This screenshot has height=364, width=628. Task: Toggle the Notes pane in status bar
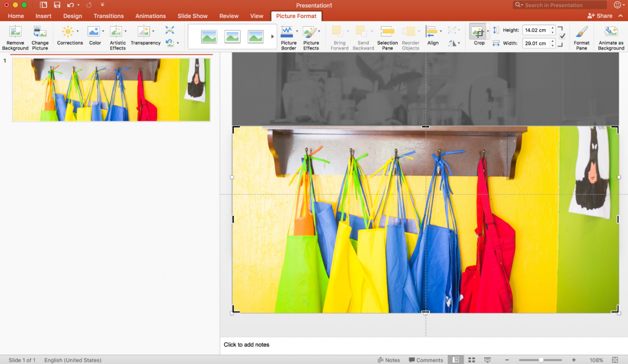click(388, 360)
